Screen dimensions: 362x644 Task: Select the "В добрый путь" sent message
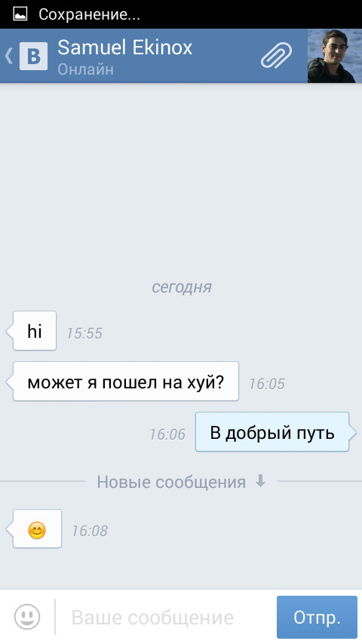coord(275,432)
